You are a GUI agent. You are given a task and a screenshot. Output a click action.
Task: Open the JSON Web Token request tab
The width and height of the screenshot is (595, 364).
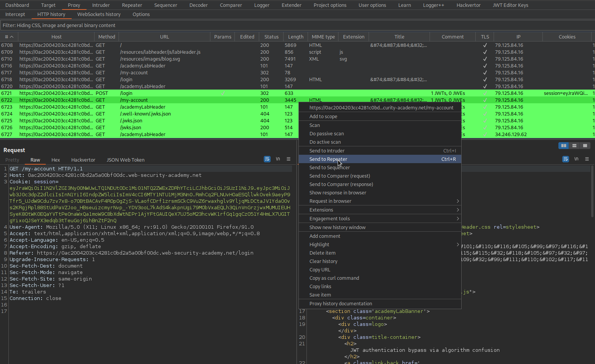[x=125, y=160]
